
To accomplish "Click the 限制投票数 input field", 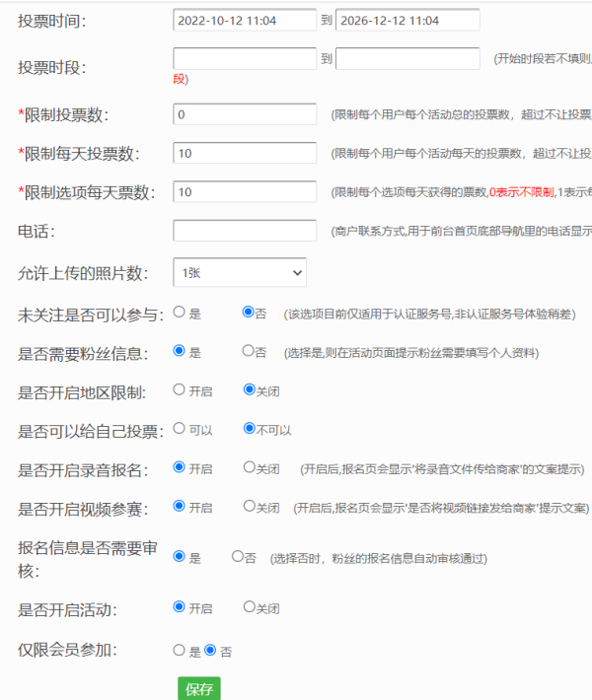I will point(244,114).
